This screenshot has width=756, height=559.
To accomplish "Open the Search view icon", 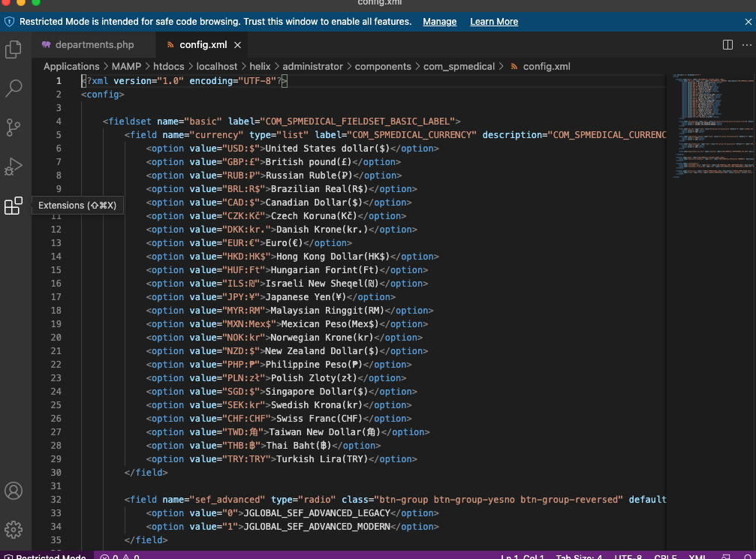I will point(14,89).
